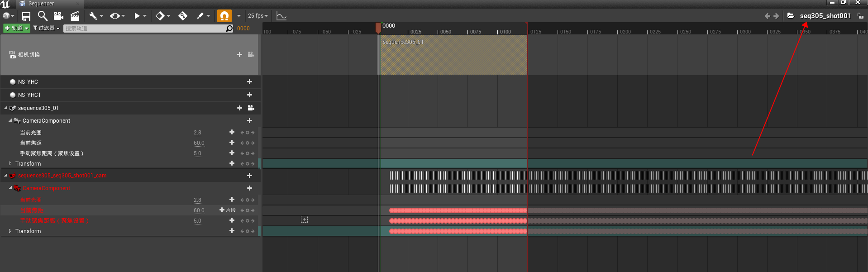Open the eye view options menu
This screenshot has width=868, height=272.
click(x=117, y=16)
